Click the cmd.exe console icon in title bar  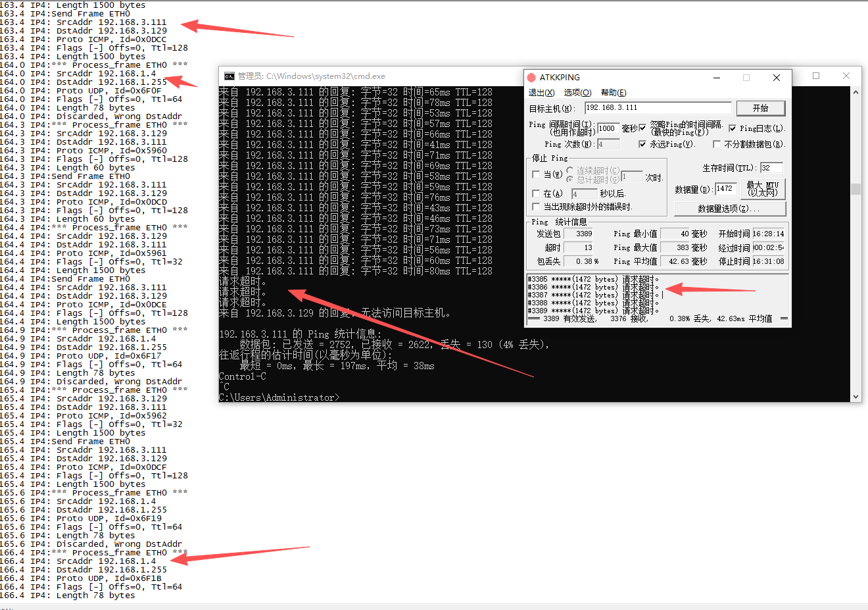coord(229,76)
